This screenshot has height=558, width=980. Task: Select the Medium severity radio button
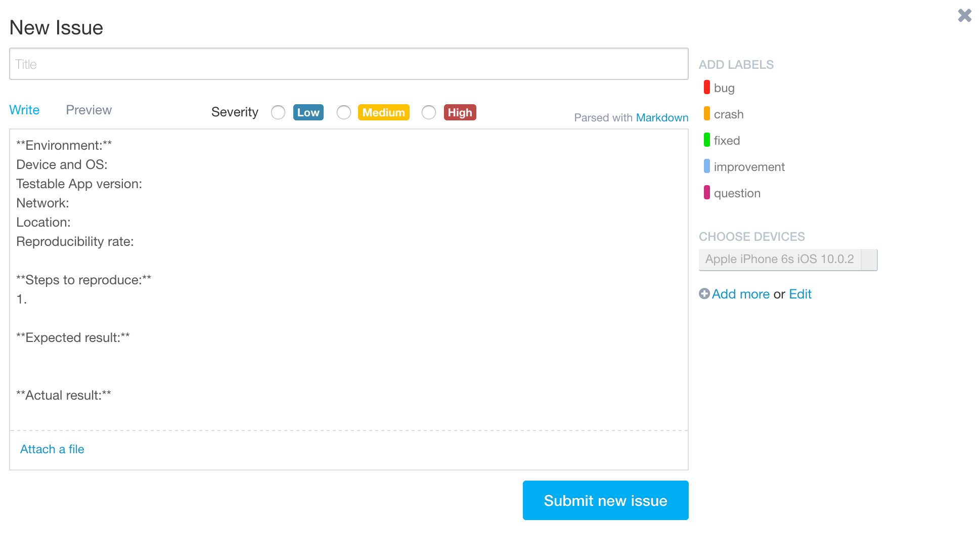[343, 112]
